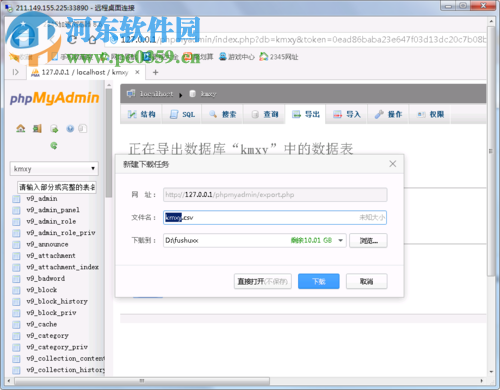Open 游戏中心 bookmark

pos(237,57)
